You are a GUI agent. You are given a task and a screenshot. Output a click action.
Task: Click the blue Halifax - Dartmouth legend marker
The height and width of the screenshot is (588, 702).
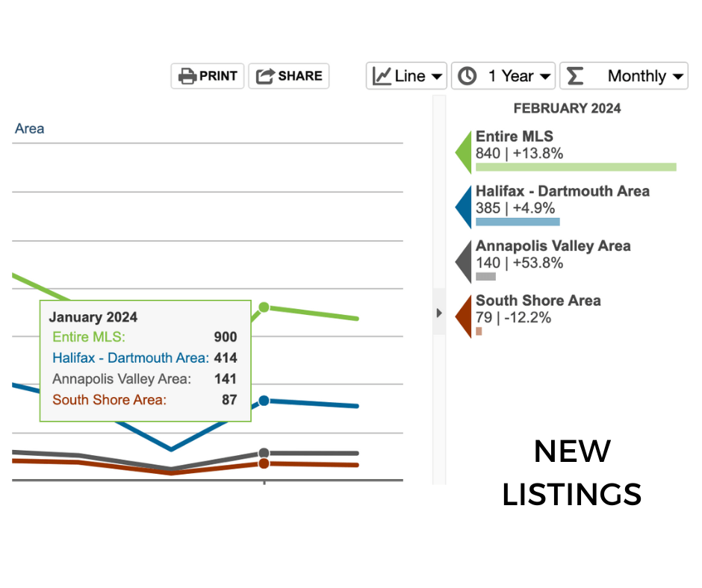(464, 207)
